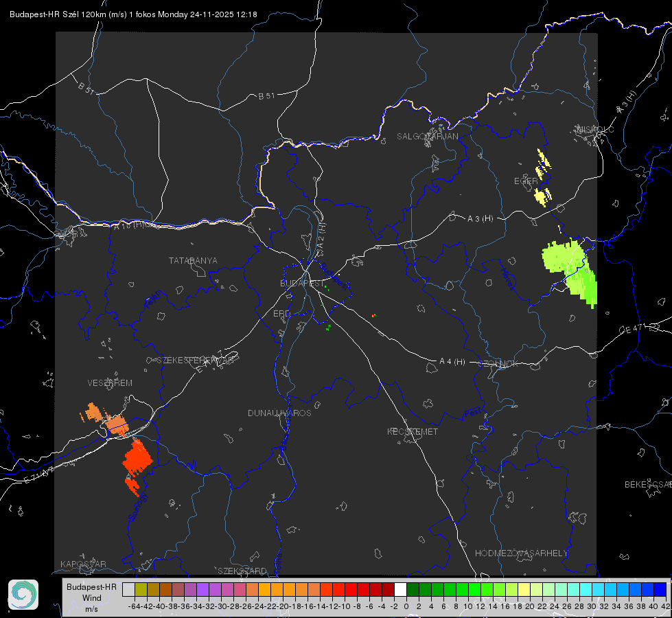Click the light gray first swatch of the legend
672x618 pixels.
[128, 589]
